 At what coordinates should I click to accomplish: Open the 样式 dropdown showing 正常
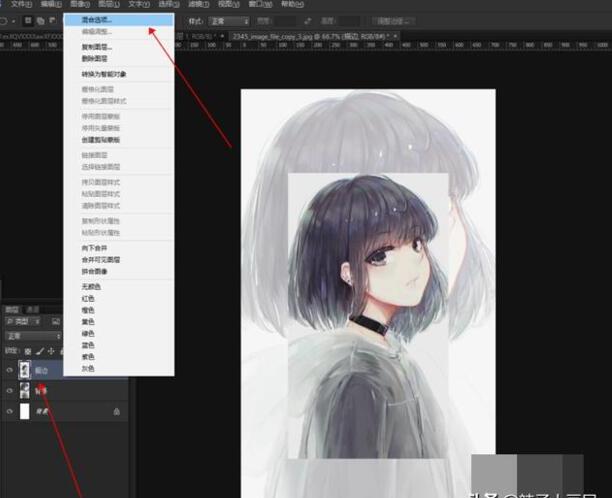point(229,21)
